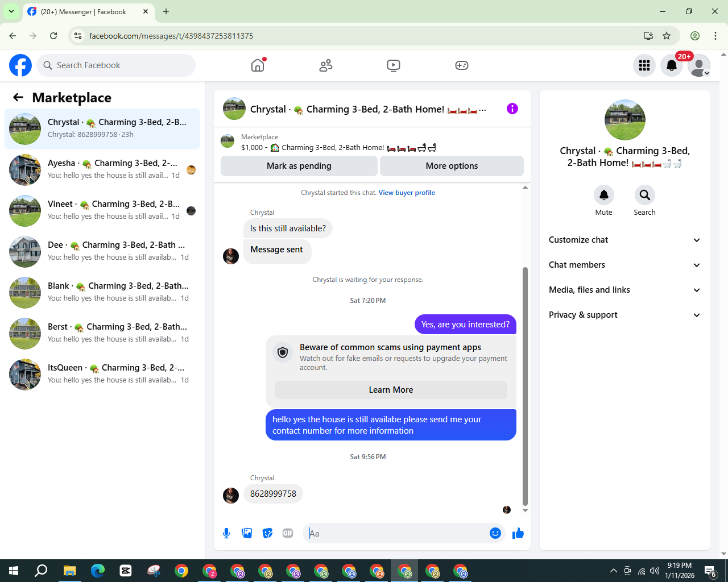Open the ItsQueen conversation in the list

pos(102,375)
